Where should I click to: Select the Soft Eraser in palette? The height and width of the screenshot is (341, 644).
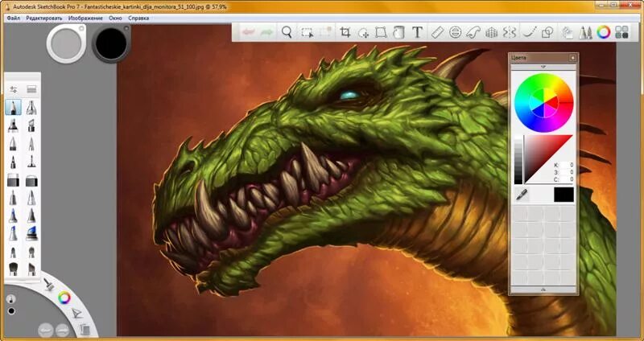[x=31, y=179]
